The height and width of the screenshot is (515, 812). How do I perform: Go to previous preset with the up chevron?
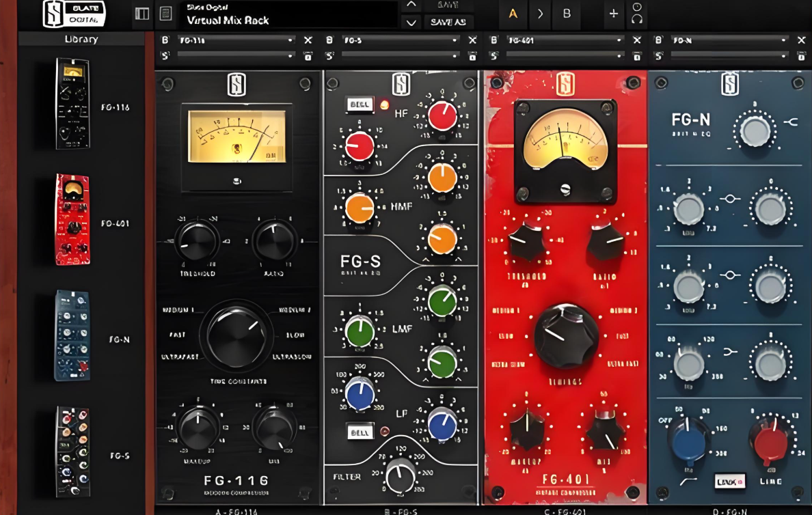pos(411,5)
